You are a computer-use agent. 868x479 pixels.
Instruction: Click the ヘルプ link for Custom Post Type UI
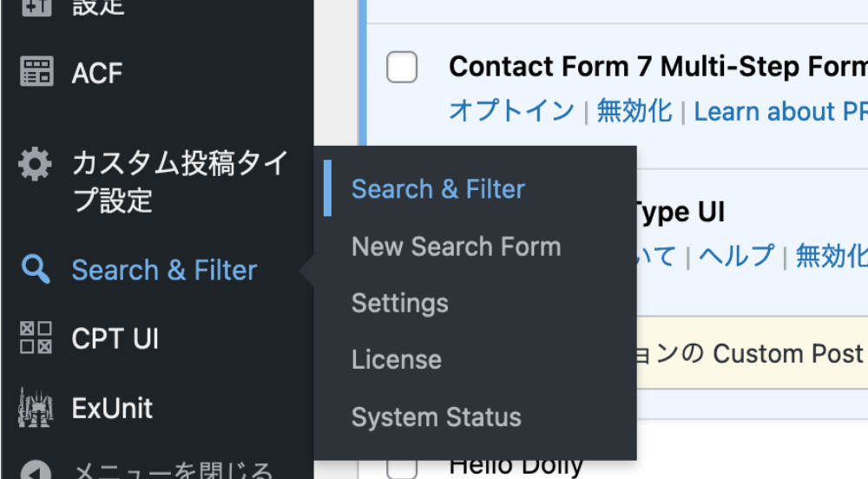pyautogui.click(x=736, y=256)
